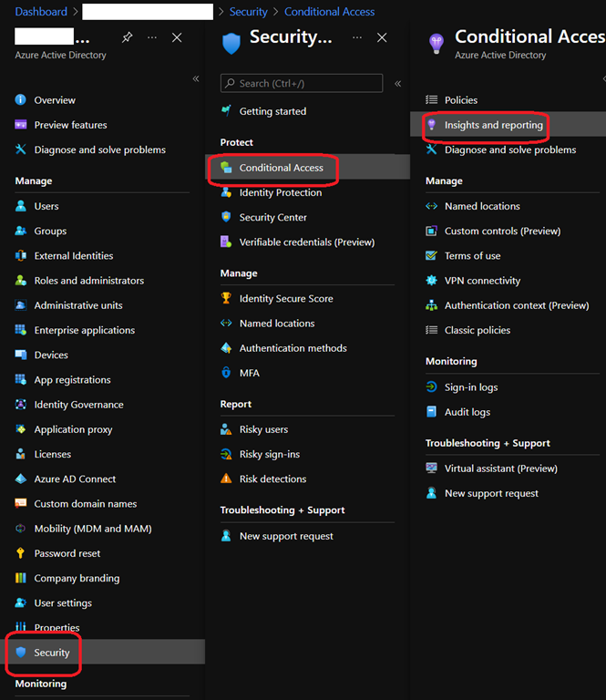This screenshot has height=700, width=606.
Task: Open the Policies menu item
Action: (460, 100)
